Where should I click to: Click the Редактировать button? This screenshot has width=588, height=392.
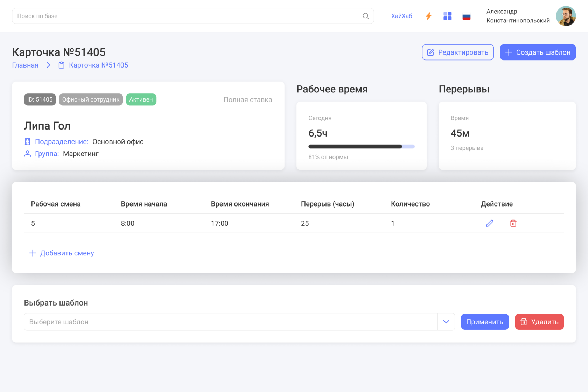(x=458, y=52)
